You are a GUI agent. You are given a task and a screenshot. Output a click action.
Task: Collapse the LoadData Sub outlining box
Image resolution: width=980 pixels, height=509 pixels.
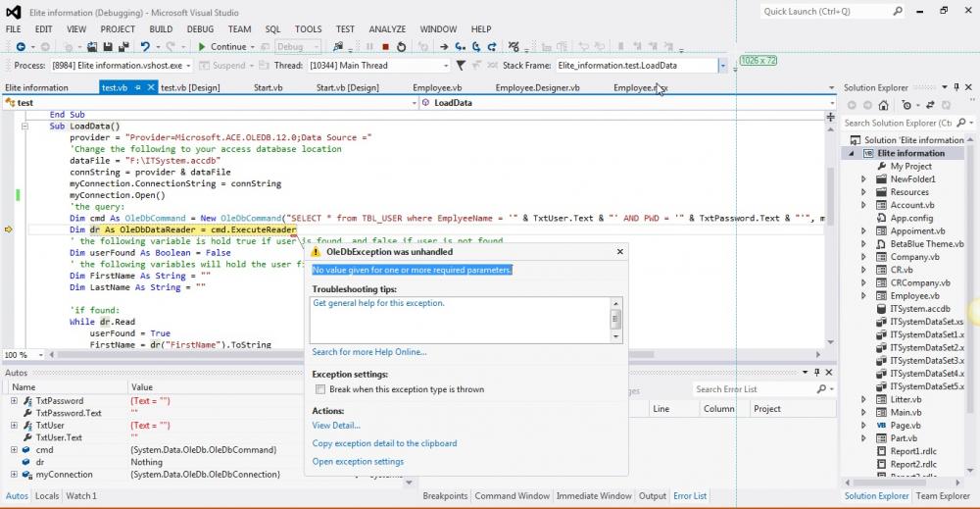[x=25, y=127]
